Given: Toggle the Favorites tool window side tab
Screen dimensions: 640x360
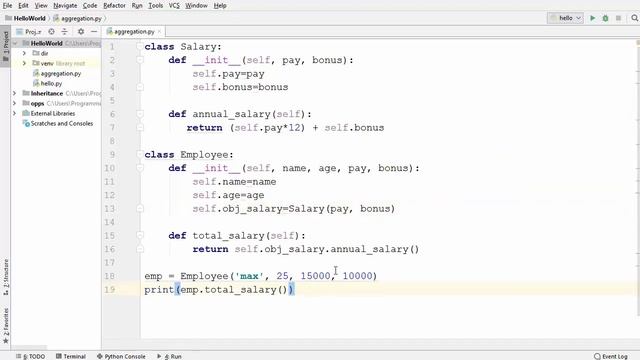Looking at the screenshot, I should click(x=5, y=326).
